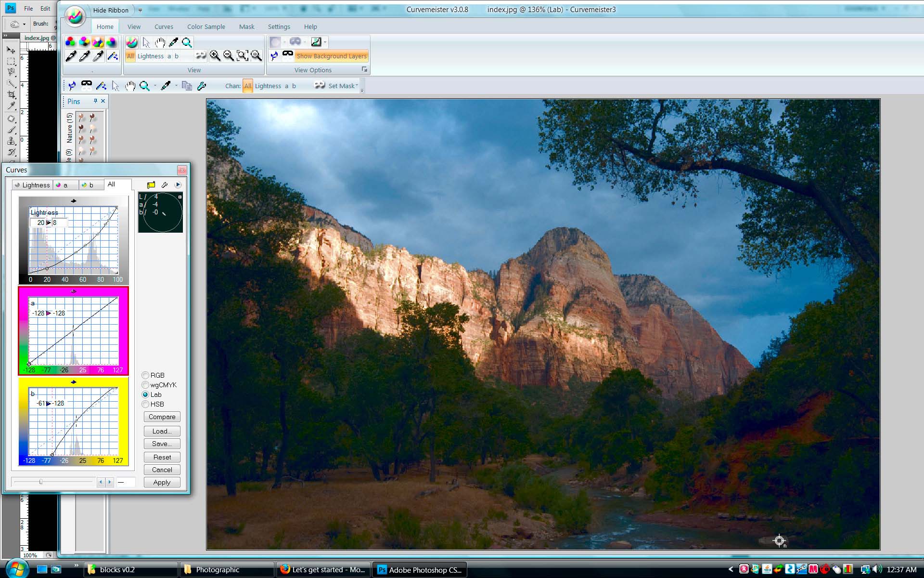Click the wrench settings icon in quick toolbar
This screenshot has width=924, height=578.
click(x=202, y=86)
